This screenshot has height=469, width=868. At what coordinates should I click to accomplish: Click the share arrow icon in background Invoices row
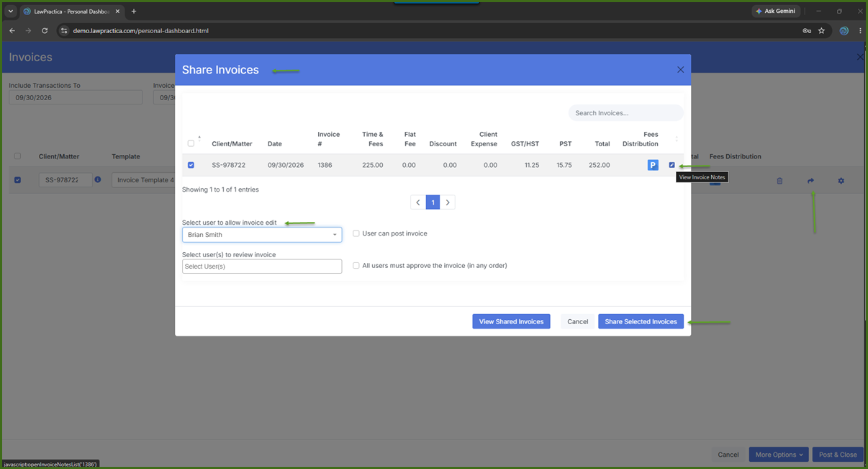point(810,181)
